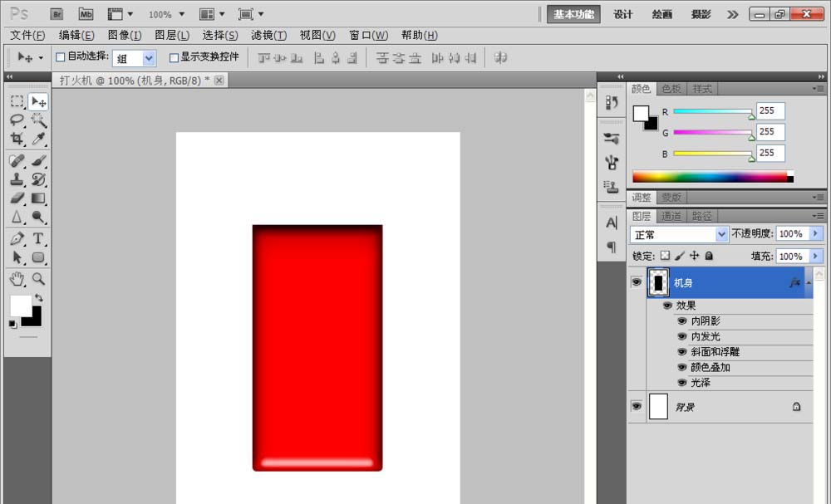This screenshot has height=504, width=831.
Task: Open the blend mode dropdown showing 正常
Action: 677,234
